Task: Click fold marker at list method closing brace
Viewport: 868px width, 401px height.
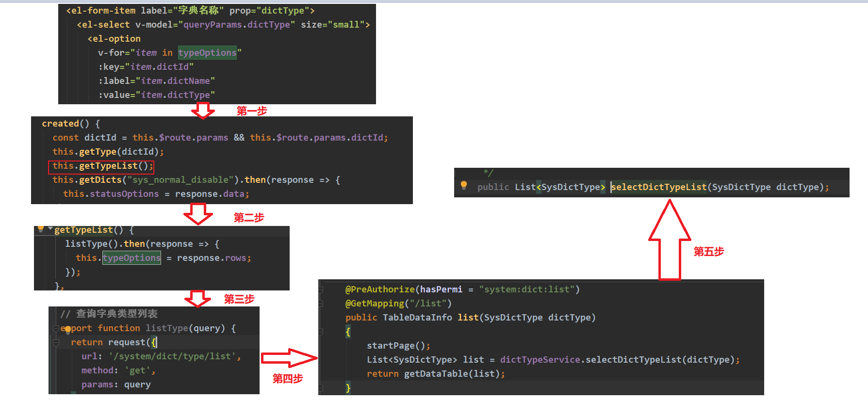Action: (321, 388)
